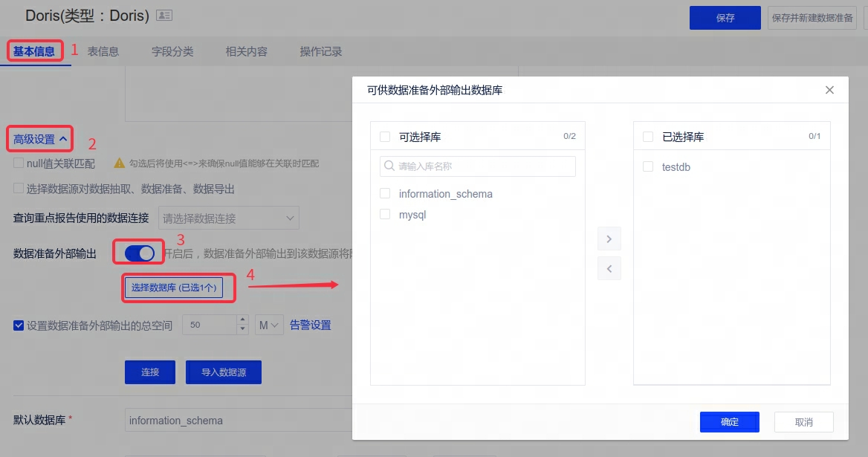868x457 pixels.
Task: Open the 告警设置 link
Action: point(310,325)
